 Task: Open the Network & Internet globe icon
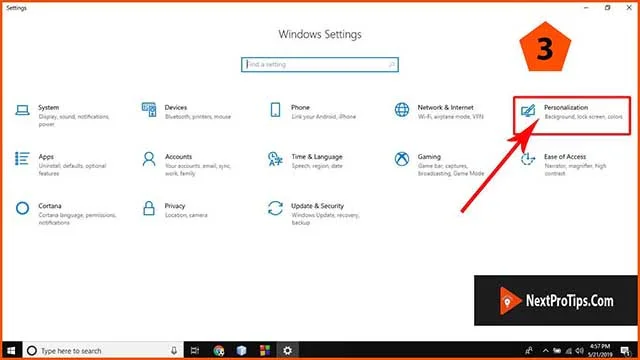coord(402,110)
